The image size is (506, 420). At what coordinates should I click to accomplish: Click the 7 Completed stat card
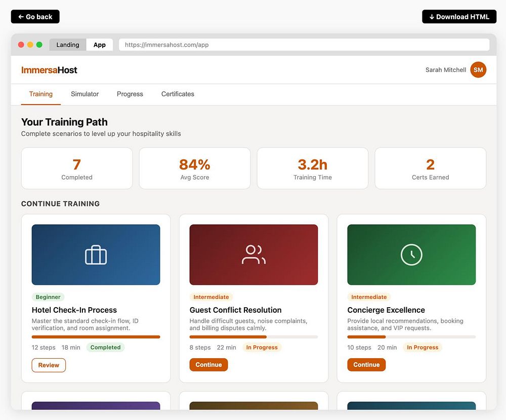click(77, 168)
